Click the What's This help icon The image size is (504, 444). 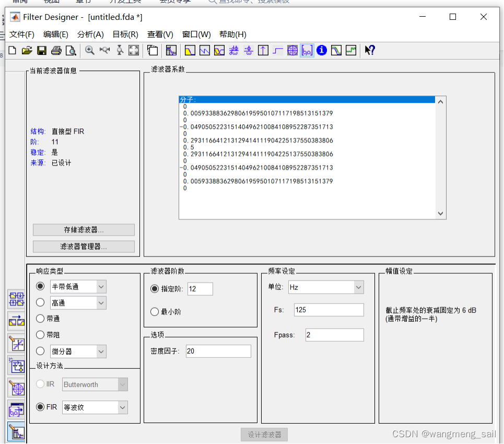click(370, 50)
